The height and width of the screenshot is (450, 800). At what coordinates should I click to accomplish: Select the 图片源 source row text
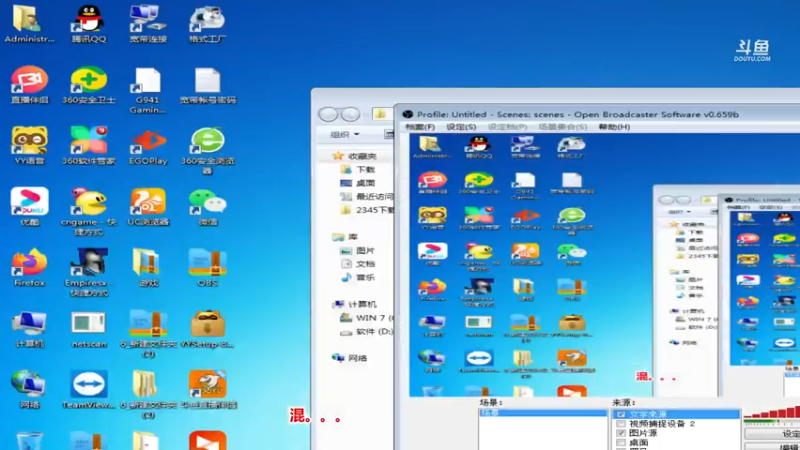[643, 433]
